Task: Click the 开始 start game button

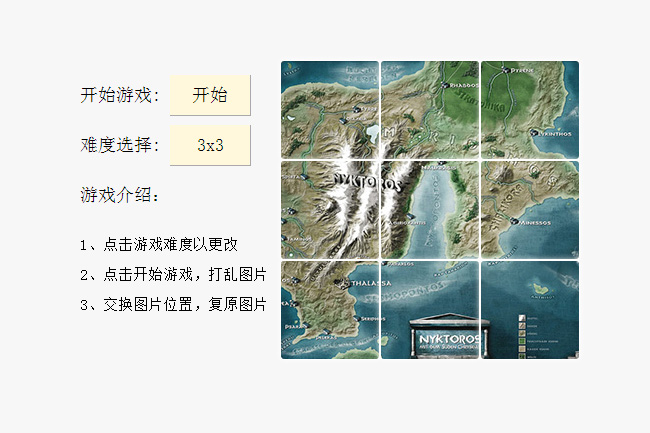Action: click(x=210, y=95)
